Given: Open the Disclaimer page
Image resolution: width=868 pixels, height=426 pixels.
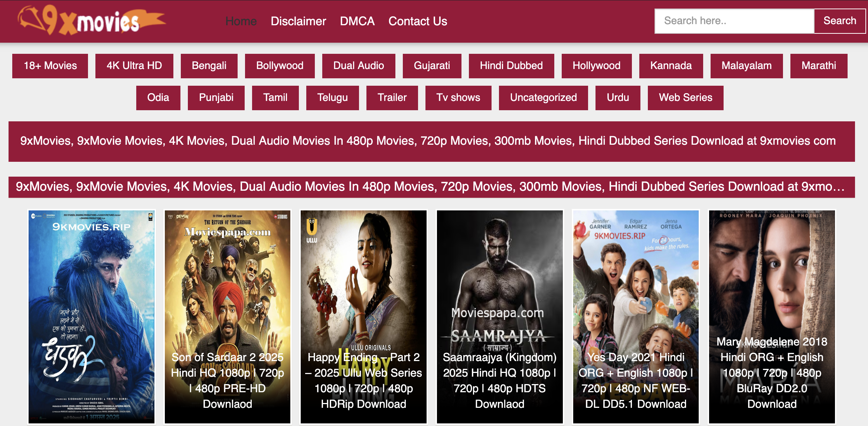Looking at the screenshot, I should click(x=298, y=21).
